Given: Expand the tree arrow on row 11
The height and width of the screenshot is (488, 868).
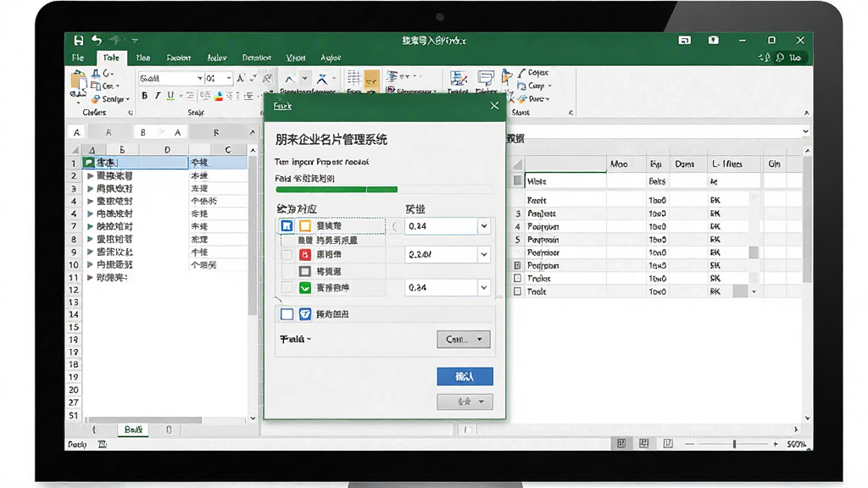Looking at the screenshot, I should pyautogui.click(x=90, y=277).
